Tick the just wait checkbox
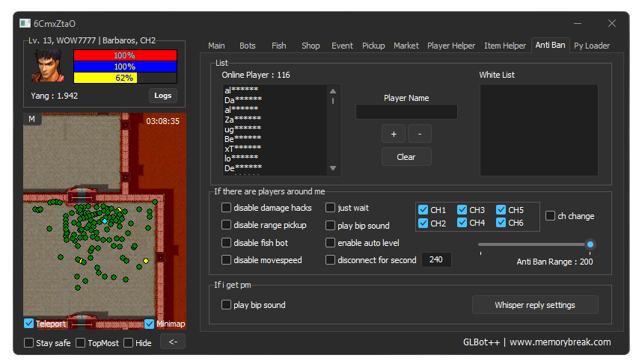Screen dimensions: 639x364 coord(330,208)
